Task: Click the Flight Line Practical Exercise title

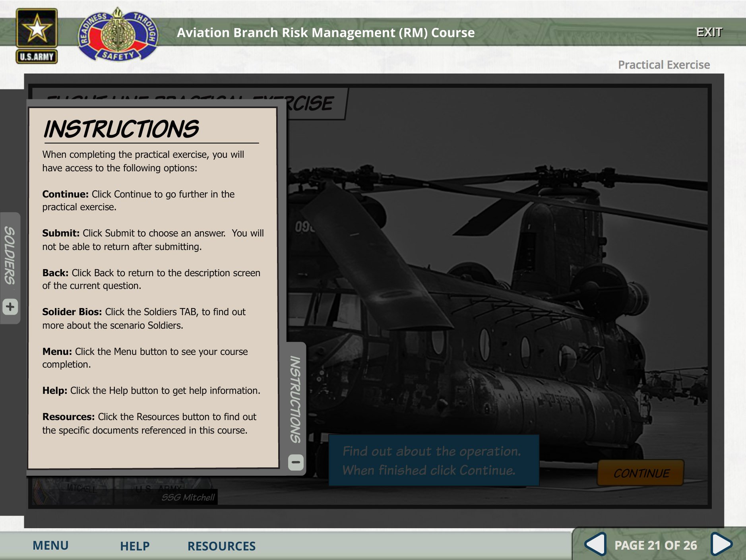Action: click(x=314, y=100)
